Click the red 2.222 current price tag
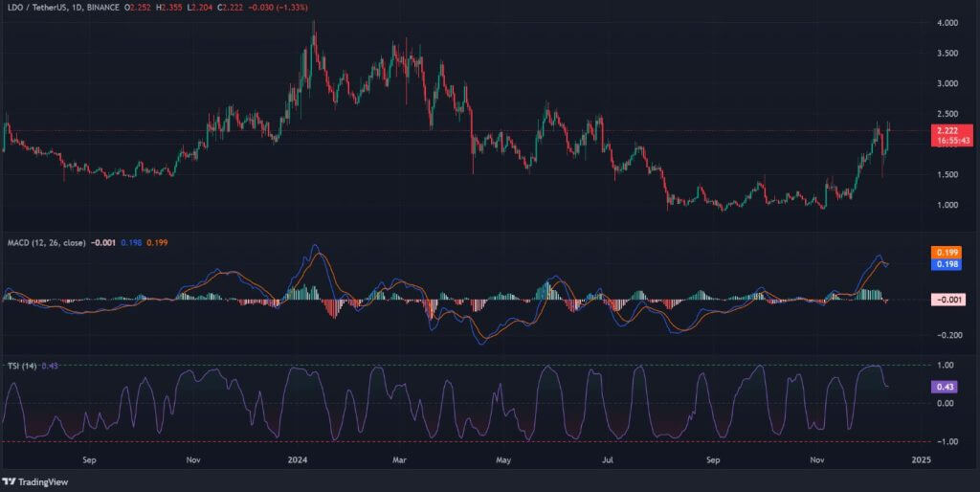Screen dimensions: 980x492 coord(951,131)
